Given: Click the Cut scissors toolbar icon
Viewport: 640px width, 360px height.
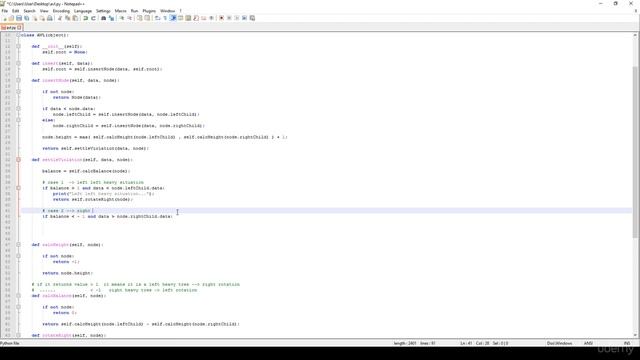Looking at the screenshot, I should (60, 18).
